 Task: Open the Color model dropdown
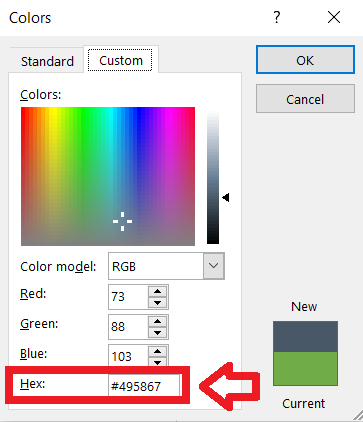tap(166, 266)
